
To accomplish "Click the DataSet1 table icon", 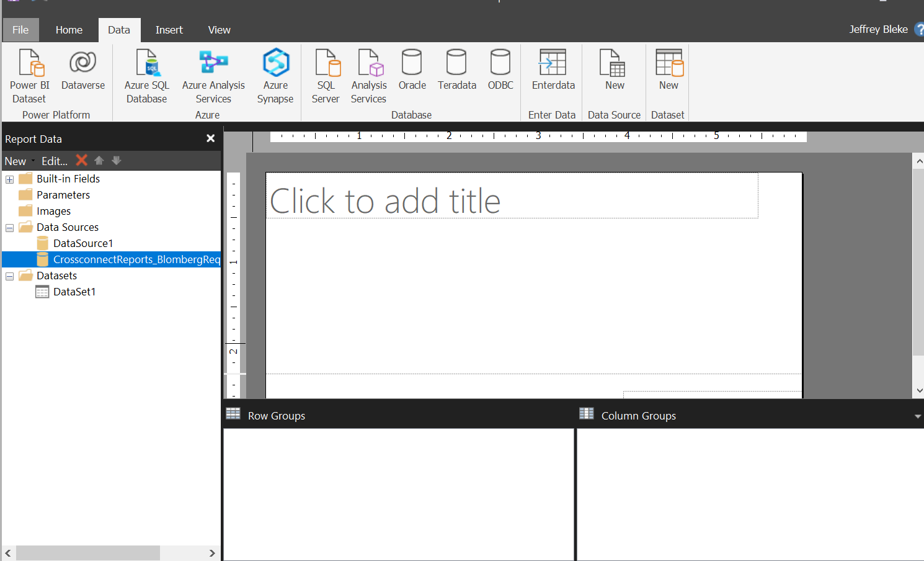I will [42, 292].
